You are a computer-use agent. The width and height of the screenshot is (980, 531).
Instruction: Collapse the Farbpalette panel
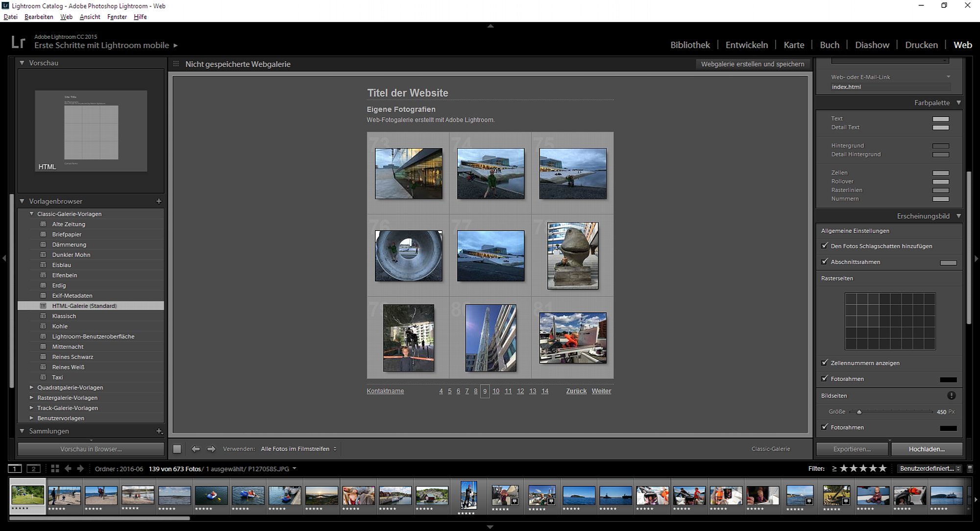point(959,102)
